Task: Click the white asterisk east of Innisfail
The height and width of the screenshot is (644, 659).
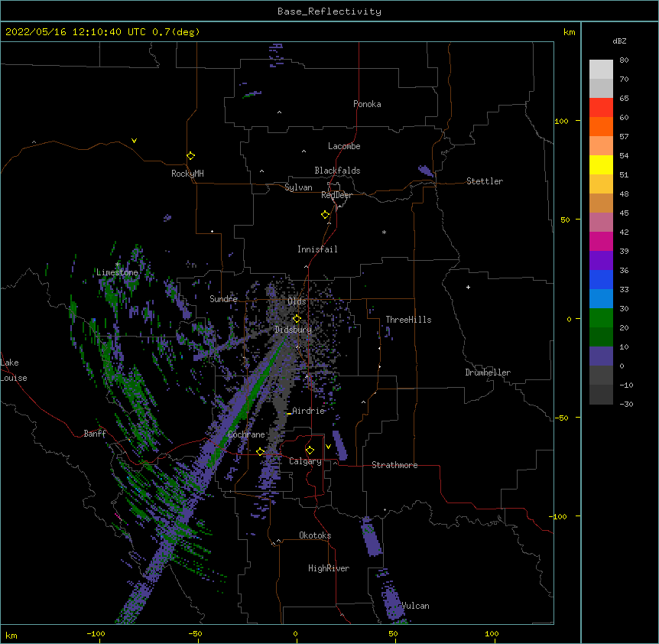Action: coord(384,232)
